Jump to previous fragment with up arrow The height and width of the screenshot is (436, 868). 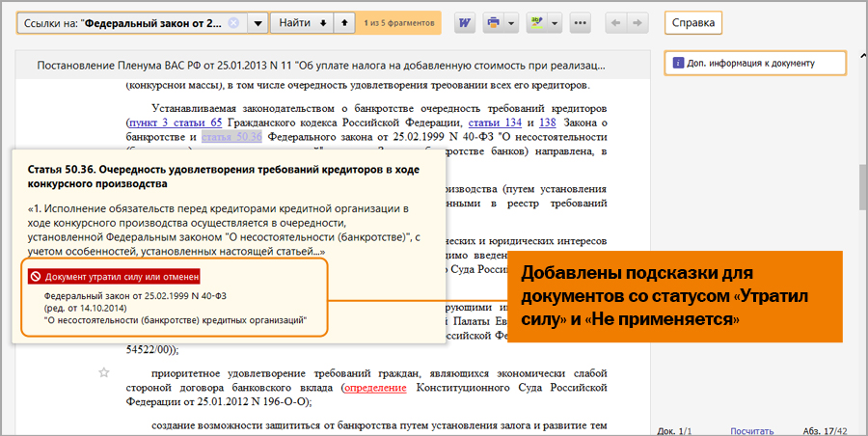pos(342,22)
